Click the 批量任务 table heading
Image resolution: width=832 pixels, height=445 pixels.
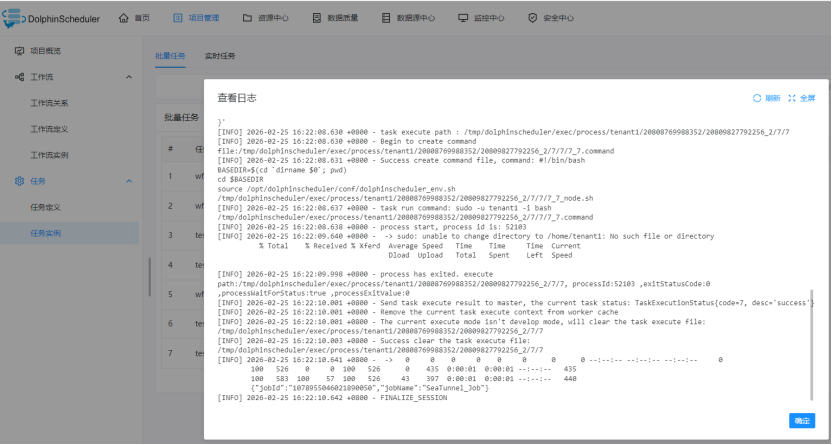(x=181, y=118)
